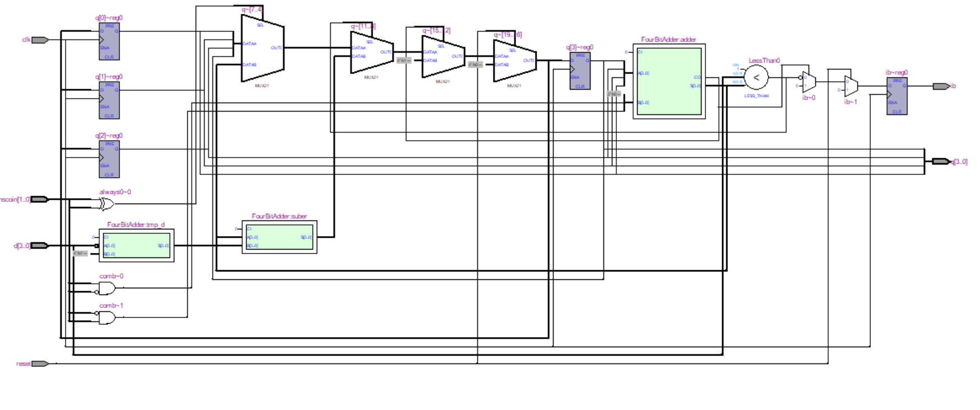Select the FourBitAdder:tmp_d instance block
The height and width of the screenshot is (410, 980).
(137, 246)
